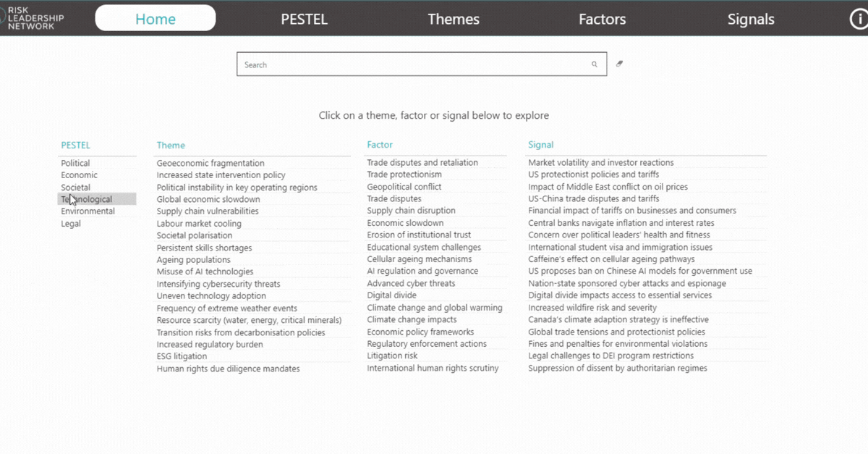The image size is (868, 454).
Task: Click the eraser icon to clear the search
Action: coord(620,64)
